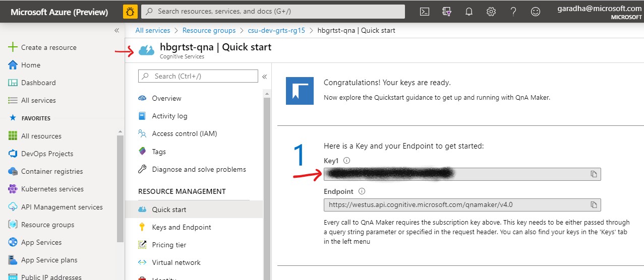Viewport: 644px width, 280px height.
Task: Open the feedback smiley icon
Action: 536,12
